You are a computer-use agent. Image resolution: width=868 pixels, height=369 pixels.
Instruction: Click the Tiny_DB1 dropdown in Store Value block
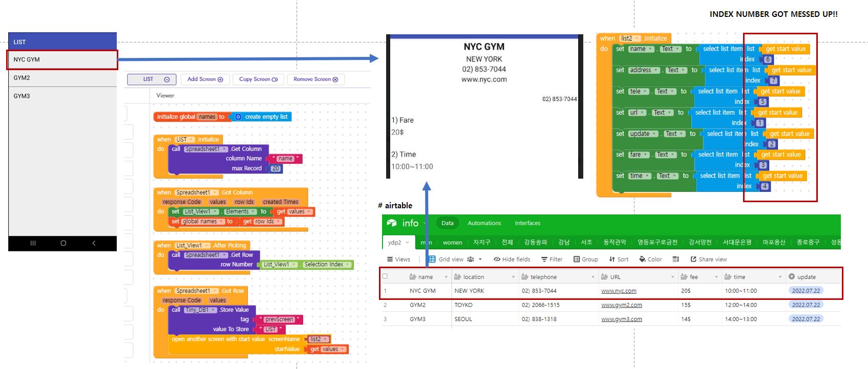point(200,310)
